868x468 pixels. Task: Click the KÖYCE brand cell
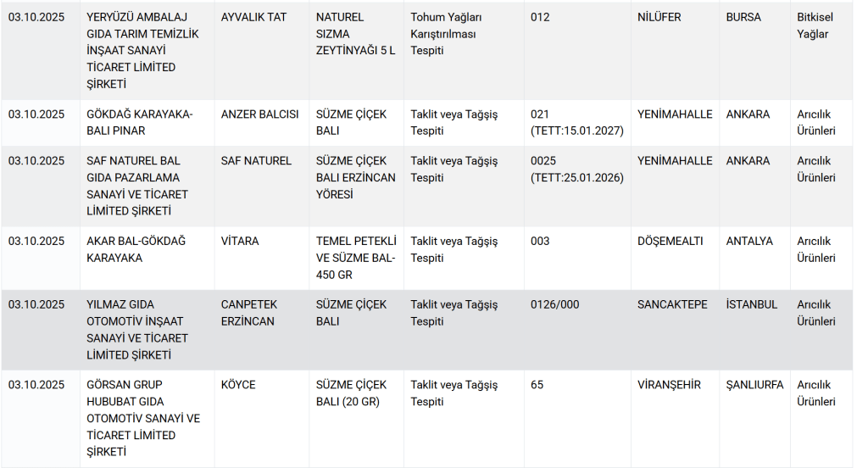[238, 385]
